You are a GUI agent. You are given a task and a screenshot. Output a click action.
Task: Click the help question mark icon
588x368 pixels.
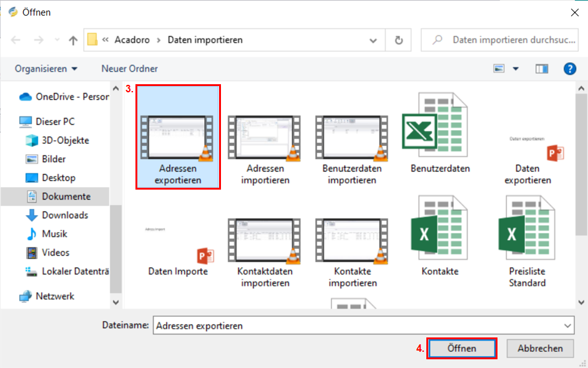click(569, 69)
